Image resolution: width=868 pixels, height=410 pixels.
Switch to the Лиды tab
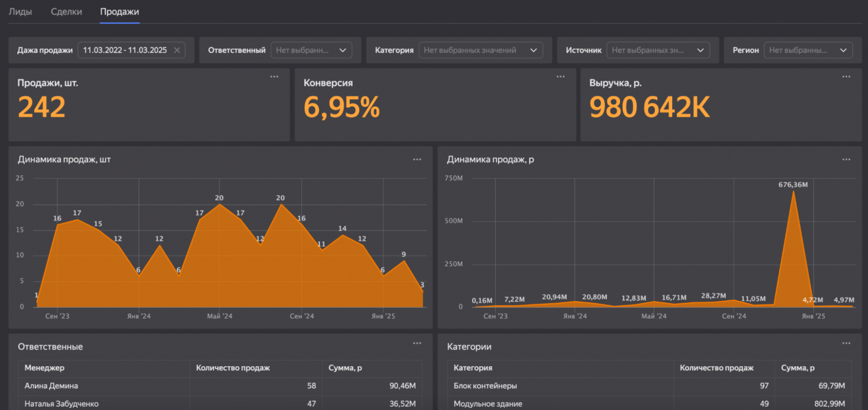point(21,12)
